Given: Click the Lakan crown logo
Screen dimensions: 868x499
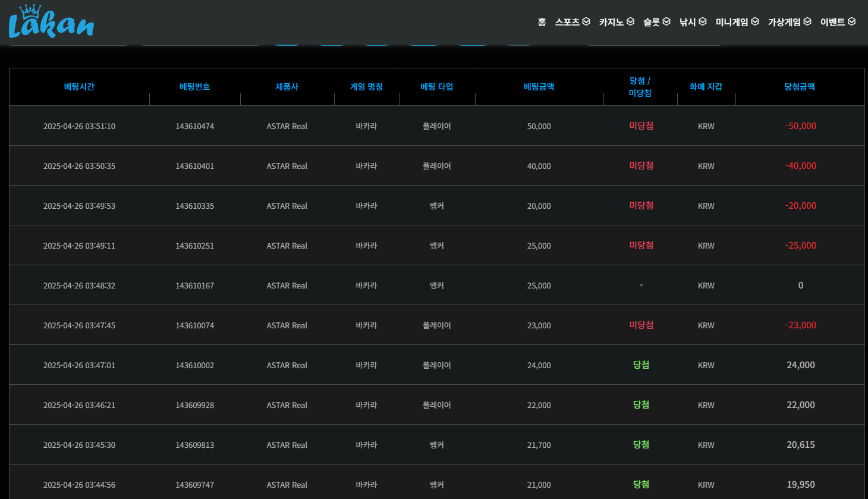Looking at the screenshot, I should pyautogui.click(x=51, y=22).
